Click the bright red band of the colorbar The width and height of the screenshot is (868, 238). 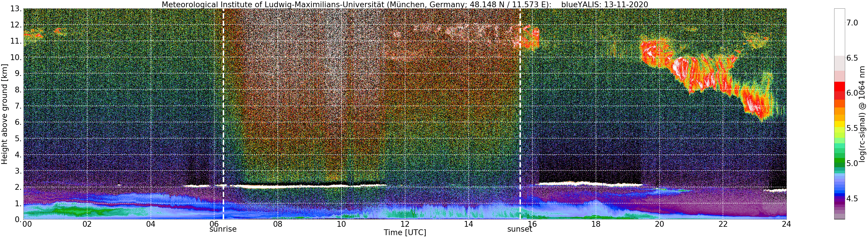pos(839,87)
